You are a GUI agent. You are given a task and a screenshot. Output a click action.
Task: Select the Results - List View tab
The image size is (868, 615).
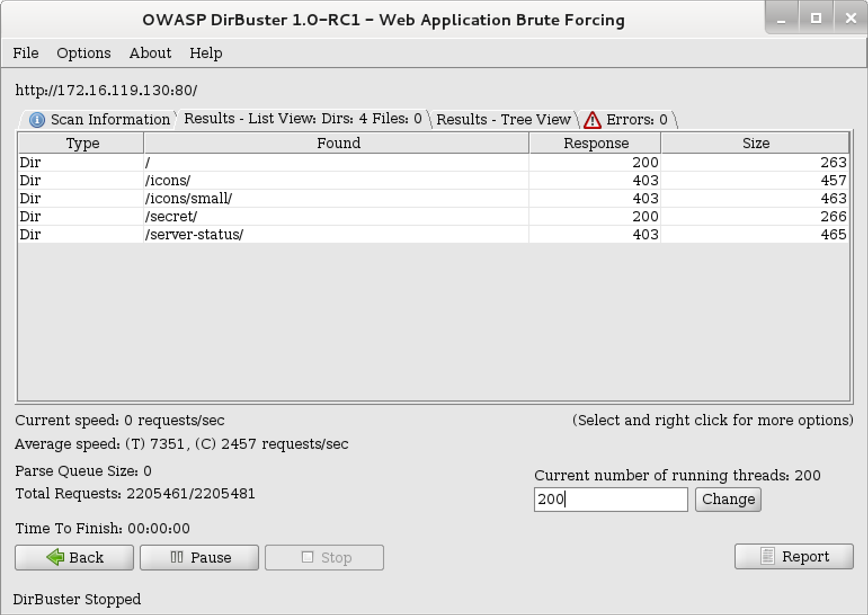pyautogui.click(x=303, y=118)
